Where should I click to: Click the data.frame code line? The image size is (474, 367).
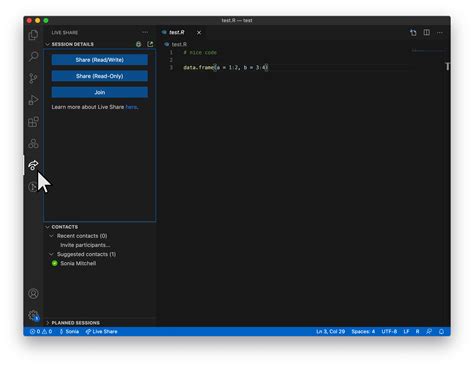[x=226, y=67]
